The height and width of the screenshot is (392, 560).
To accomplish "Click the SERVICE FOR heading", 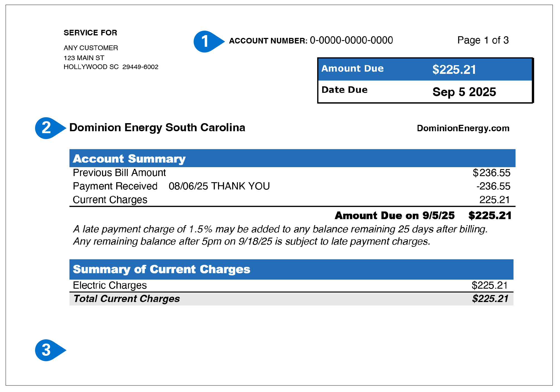I will tap(91, 33).
